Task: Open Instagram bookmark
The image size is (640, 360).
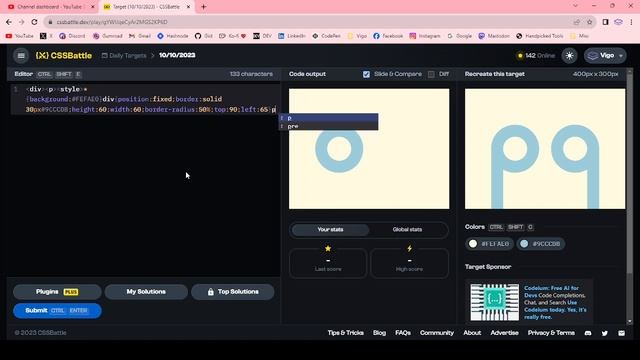Action: [x=425, y=36]
